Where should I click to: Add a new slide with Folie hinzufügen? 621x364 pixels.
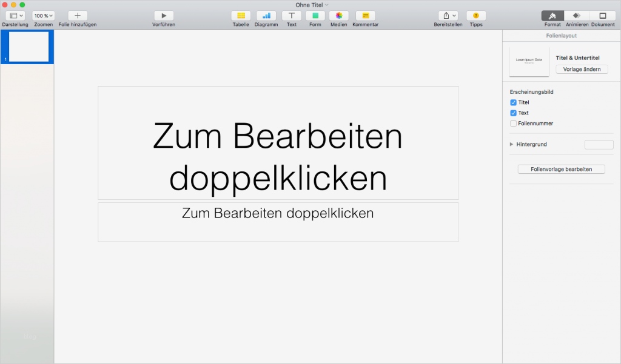point(77,15)
